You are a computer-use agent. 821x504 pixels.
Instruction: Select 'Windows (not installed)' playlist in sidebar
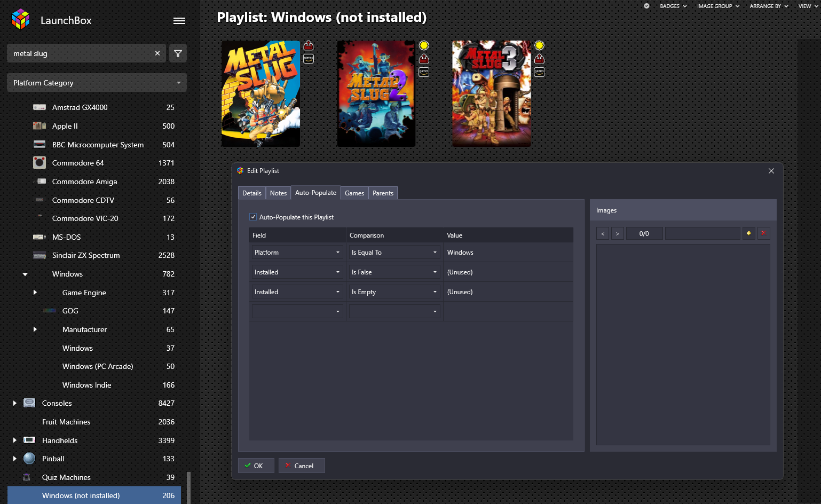click(94, 495)
